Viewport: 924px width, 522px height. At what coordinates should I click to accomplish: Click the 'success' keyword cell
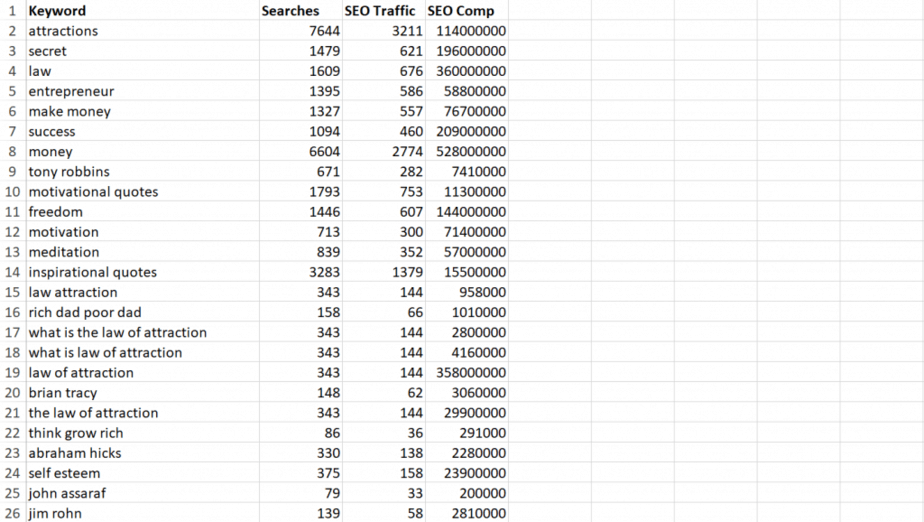(143, 131)
